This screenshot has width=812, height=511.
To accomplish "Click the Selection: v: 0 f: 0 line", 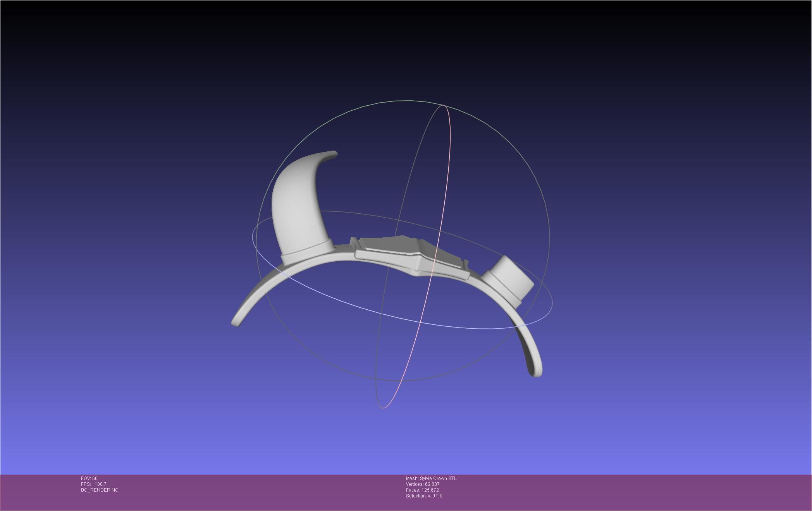I will 424,496.
